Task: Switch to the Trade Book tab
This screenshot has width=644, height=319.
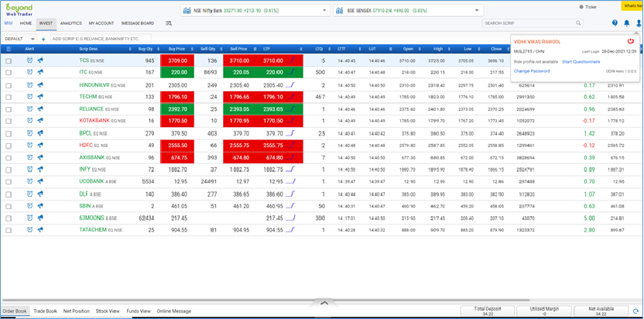Action: pyautogui.click(x=45, y=311)
